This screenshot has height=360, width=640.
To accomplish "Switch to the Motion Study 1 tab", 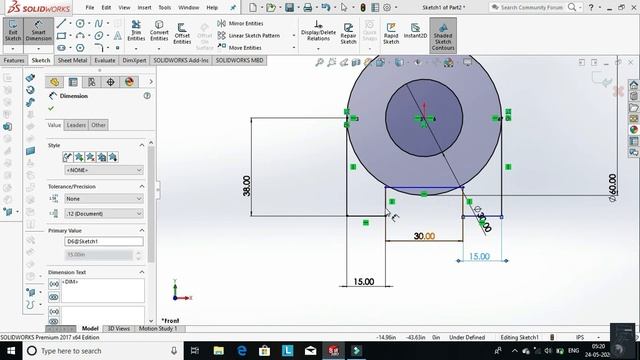I will 158,329.
